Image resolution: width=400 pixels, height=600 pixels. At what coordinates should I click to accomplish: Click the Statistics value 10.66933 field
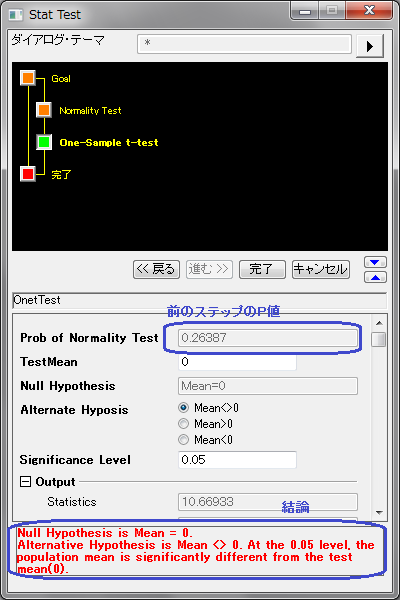pos(268,502)
